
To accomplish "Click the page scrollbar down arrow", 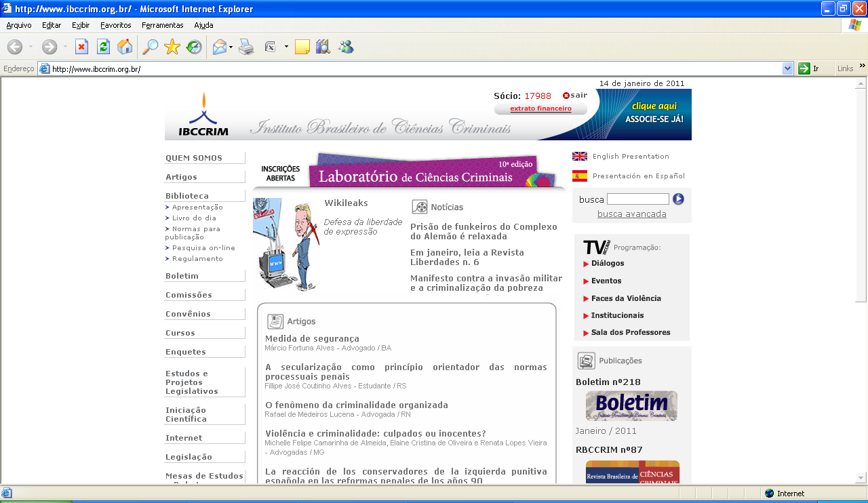I will click(x=861, y=477).
